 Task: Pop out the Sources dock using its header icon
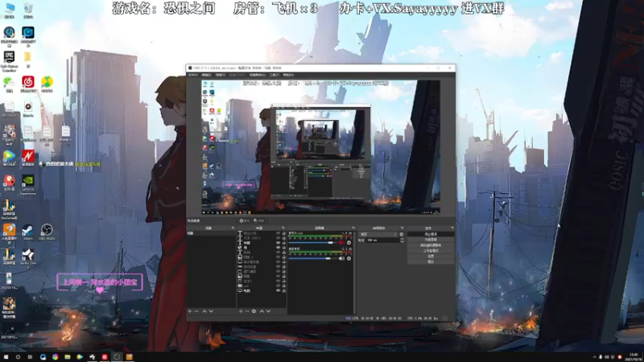click(x=283, y=228)
